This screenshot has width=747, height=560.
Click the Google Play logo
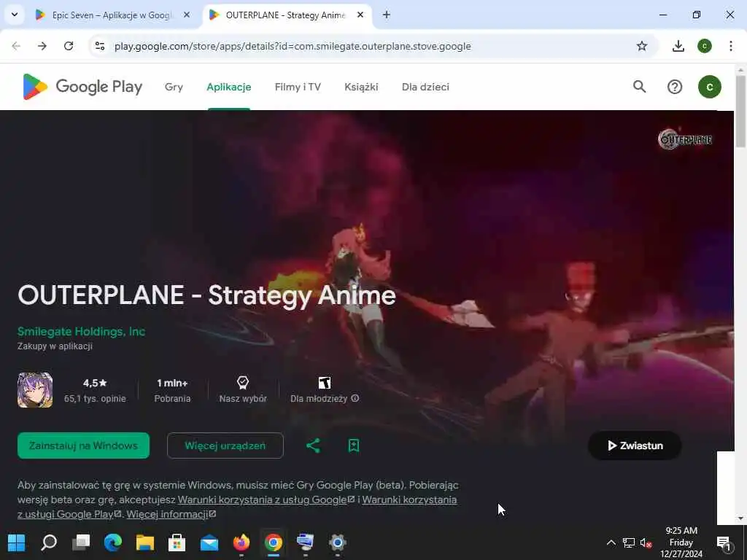[82, 87]
